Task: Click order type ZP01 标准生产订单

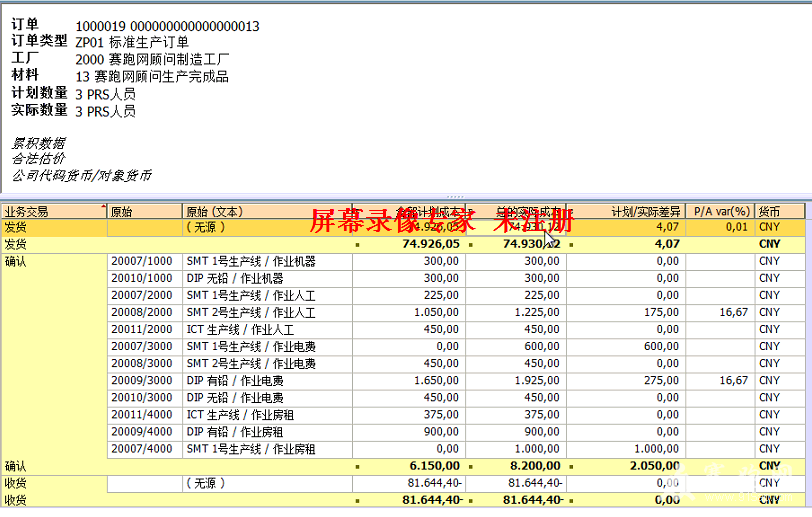Action: pos(132,42)
